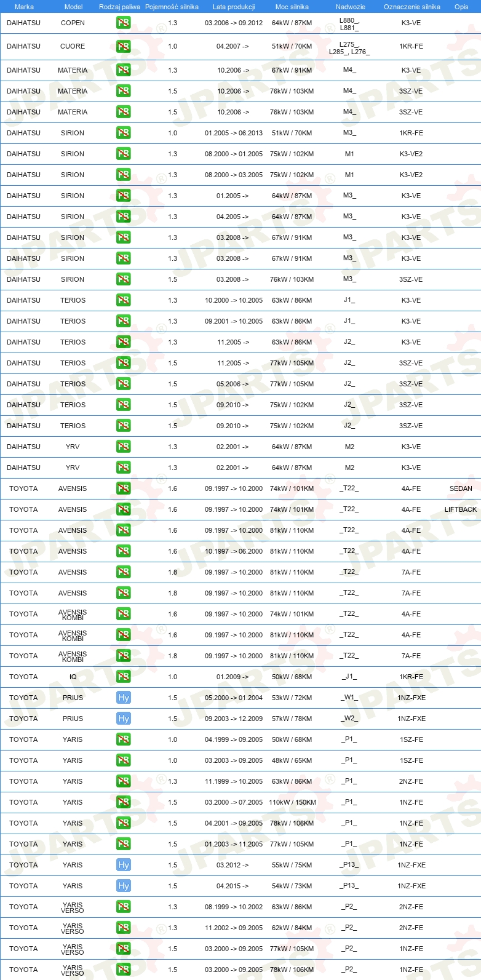Click fuel icon for YARIS 04.1999 -> 09.2005

[124, 739]
